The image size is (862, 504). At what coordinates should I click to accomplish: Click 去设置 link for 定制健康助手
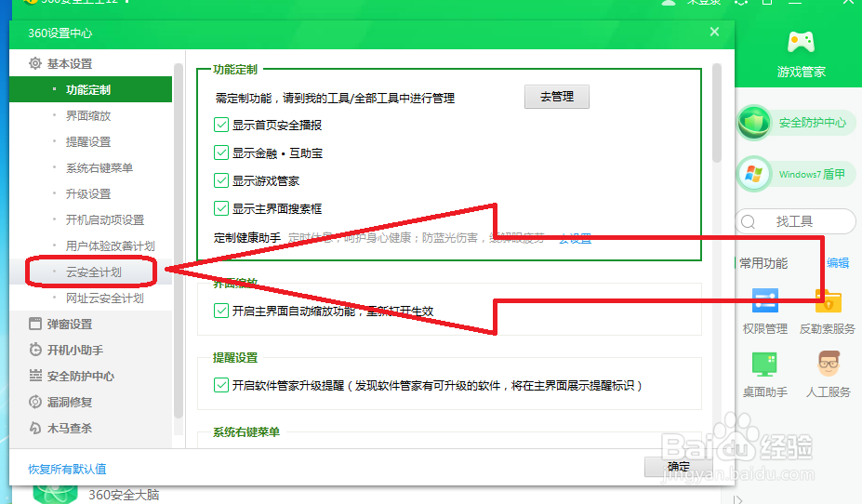(x=575, y=238)
